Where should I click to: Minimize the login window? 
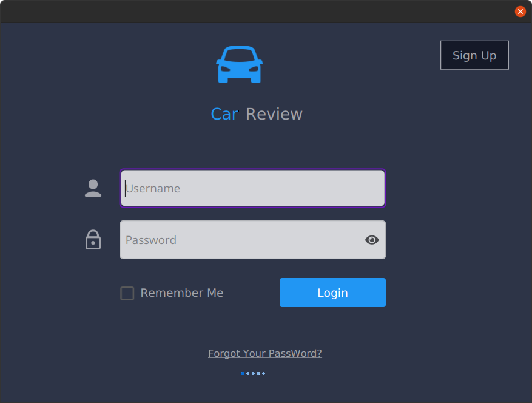[x=500, y=12]
